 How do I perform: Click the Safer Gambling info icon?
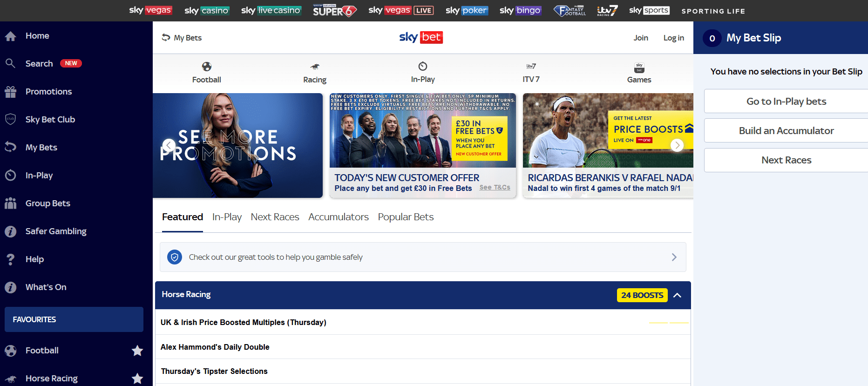point(10,231)
